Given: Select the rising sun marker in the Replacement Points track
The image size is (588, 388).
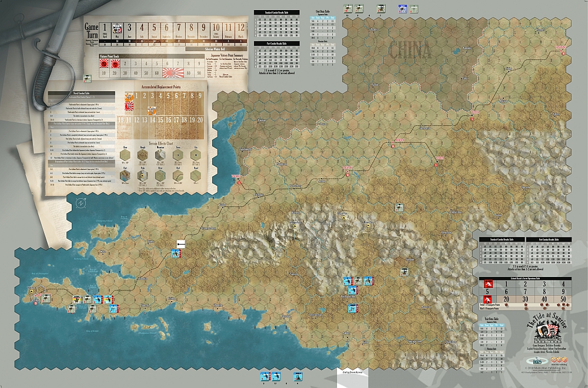Looking at the screenshot, I should coord(129,106).
